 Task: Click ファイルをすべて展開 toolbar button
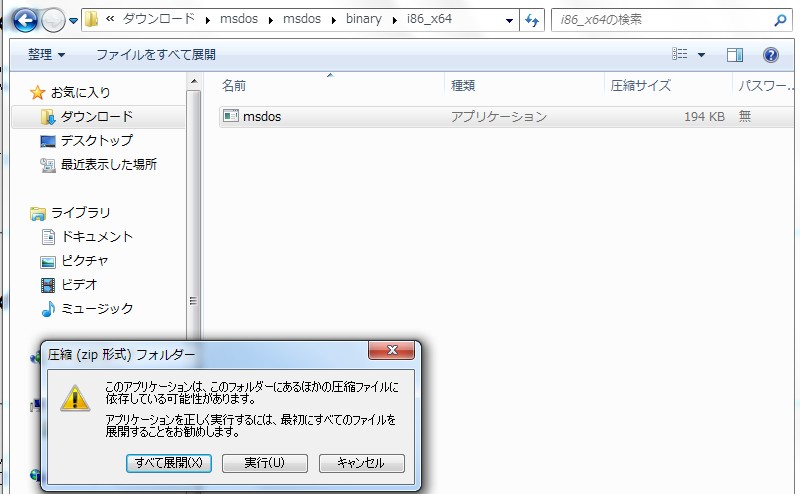pyautogui.click(x=156, y=54)
